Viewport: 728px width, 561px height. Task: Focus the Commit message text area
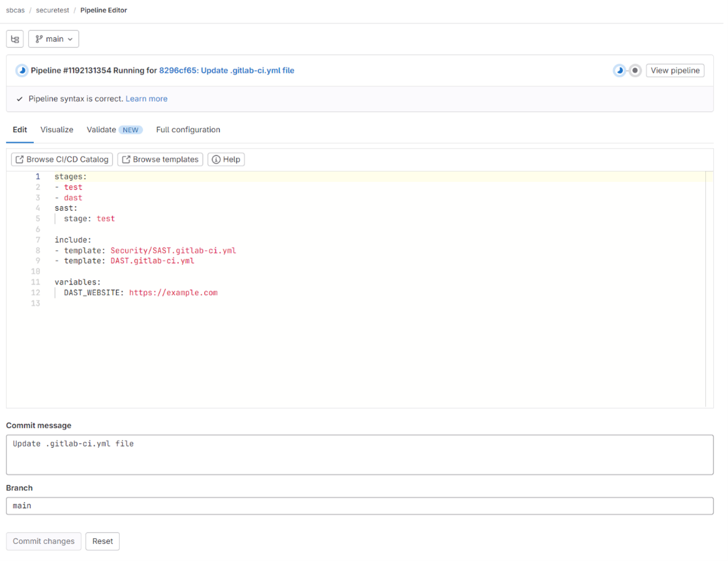[x=360, y=455]
